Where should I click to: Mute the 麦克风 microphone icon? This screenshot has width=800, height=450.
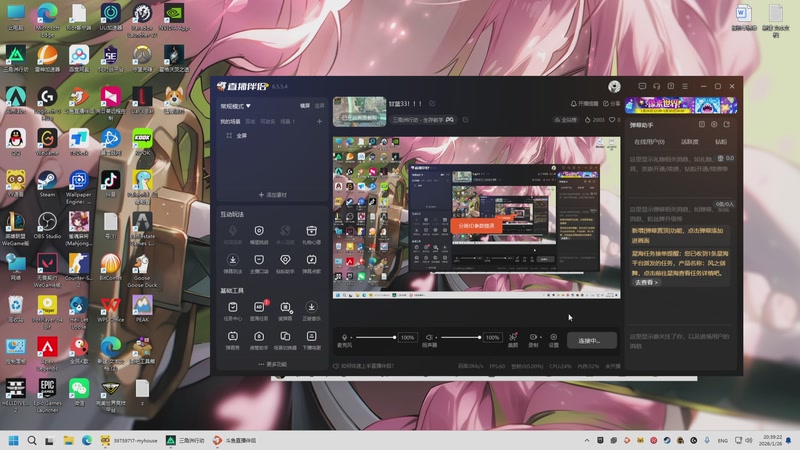pyautogui.click(x=344, y=337)
